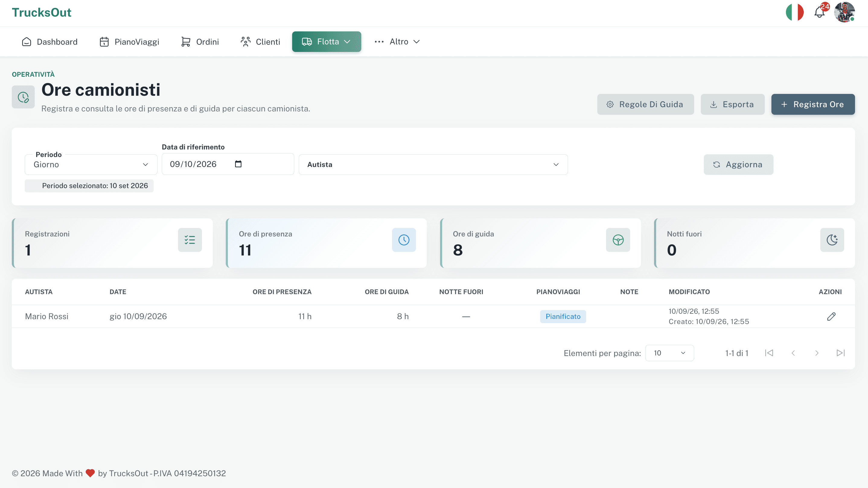868x488 pixels.
Task: Click the TrucksOut logo
Action: pyautogui.click(x=41, y=12)
